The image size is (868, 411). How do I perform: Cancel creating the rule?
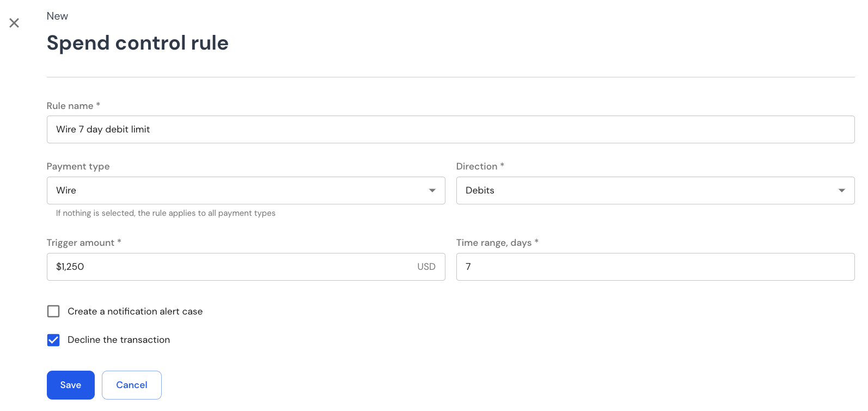[132, 385]
